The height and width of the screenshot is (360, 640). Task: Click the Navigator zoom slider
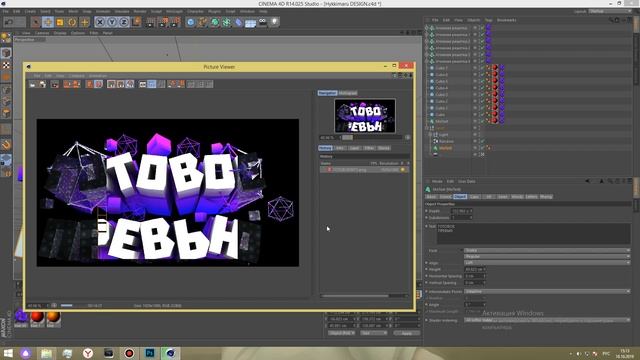(x=371, y=138)
